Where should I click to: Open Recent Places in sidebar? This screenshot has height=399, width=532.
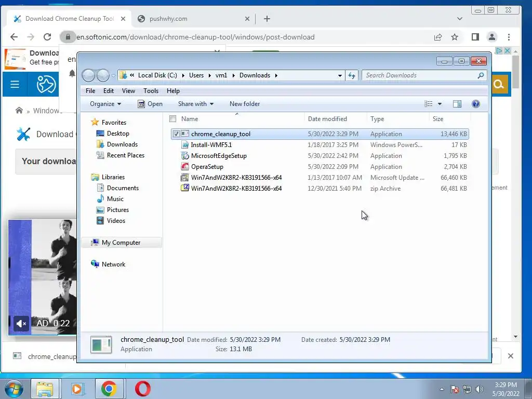[126, 155]
